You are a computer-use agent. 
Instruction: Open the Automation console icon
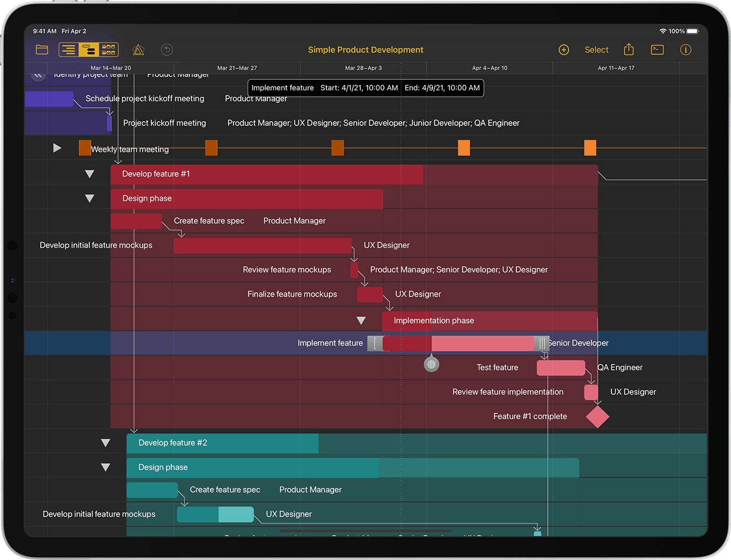[x=657, y=50]
